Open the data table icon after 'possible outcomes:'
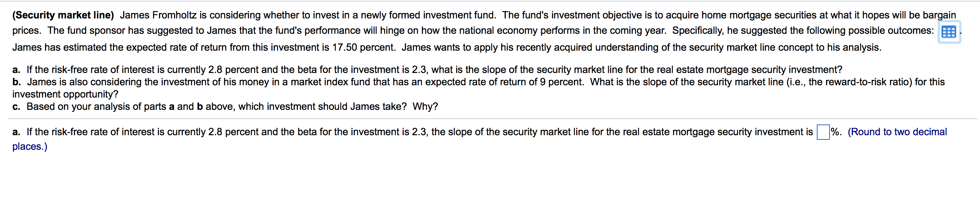Viewport: 980px width, 222px height. (949, 32)
